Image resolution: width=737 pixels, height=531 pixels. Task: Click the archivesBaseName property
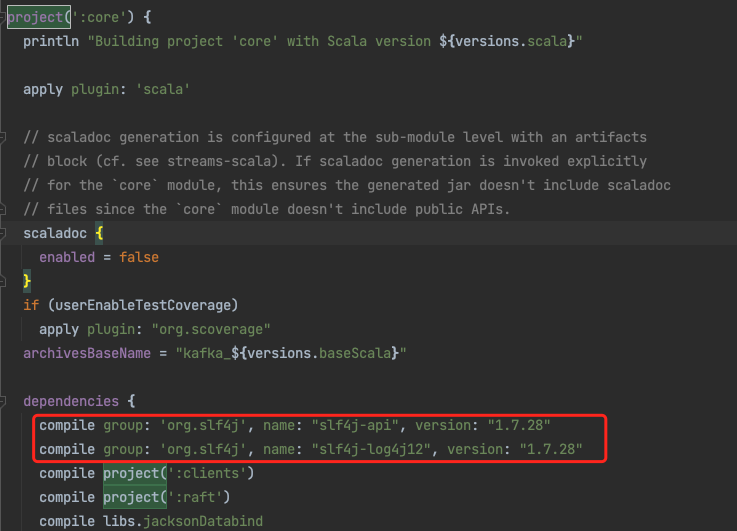87,353
